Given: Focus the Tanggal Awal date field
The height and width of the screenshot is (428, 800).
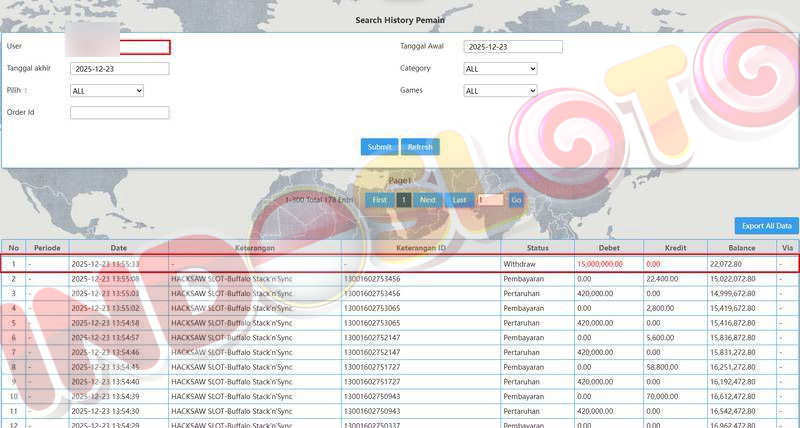Looking at the screenshot, I should click(x=513, y=47).
